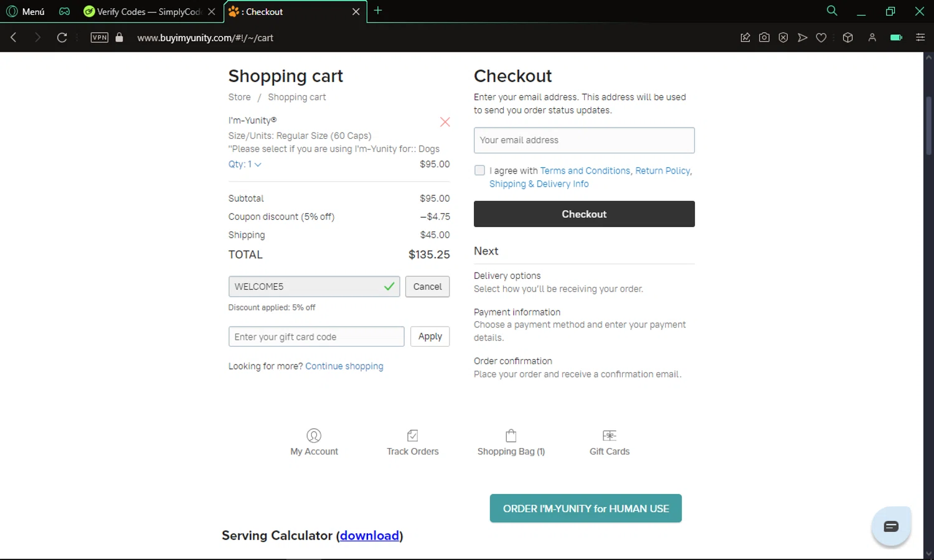Remove I'm-Yunity item with red X
The width and height of the screenshot is (934, 560).
point(445,122)
